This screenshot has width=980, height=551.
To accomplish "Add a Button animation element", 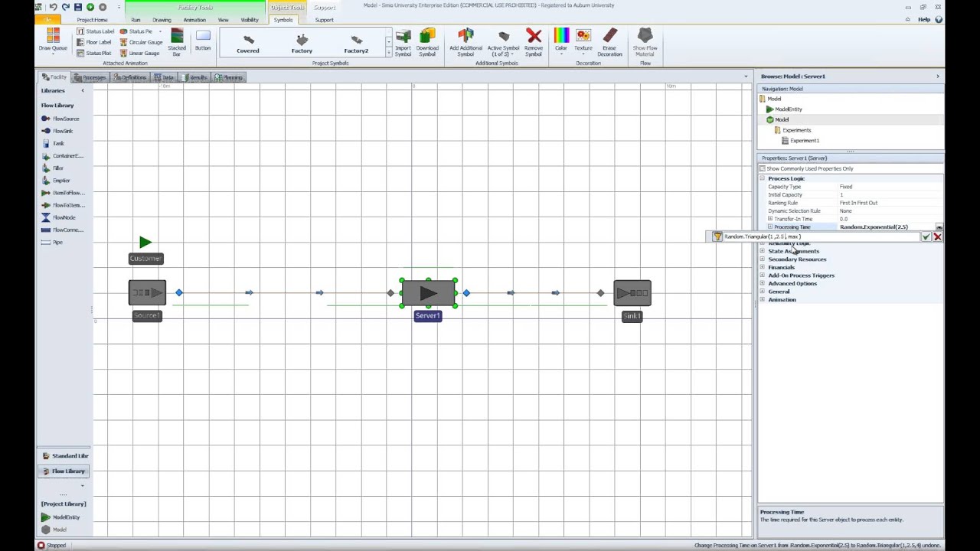I will [x=203, y=41].
